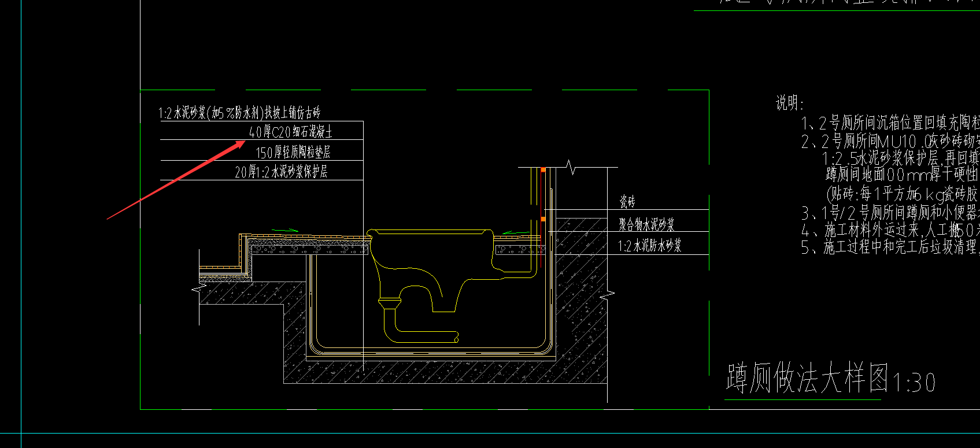This screenshot has height=448, width=980.
Task: Click the '1:2水泥砂浆(加5%防水剂)找坡上铺仿古砖' label
Action: click(239, 113)
